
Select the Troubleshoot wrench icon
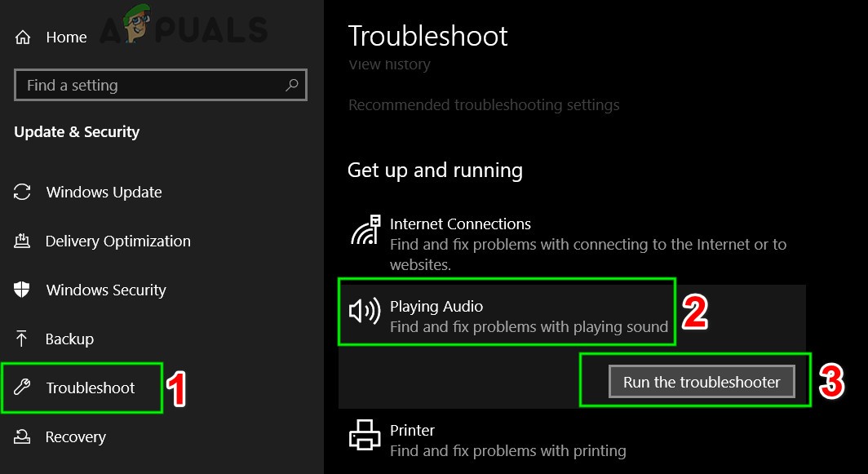[24, 388]
